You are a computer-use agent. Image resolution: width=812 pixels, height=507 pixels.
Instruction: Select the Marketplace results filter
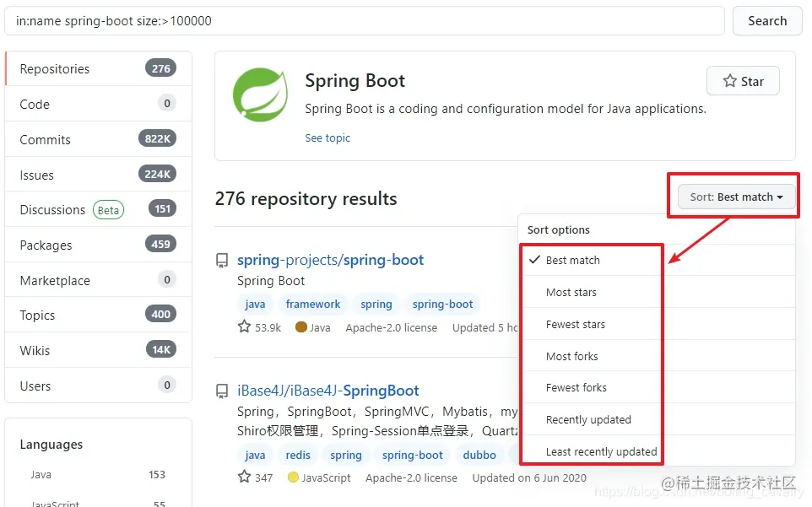tap(99, 280)
